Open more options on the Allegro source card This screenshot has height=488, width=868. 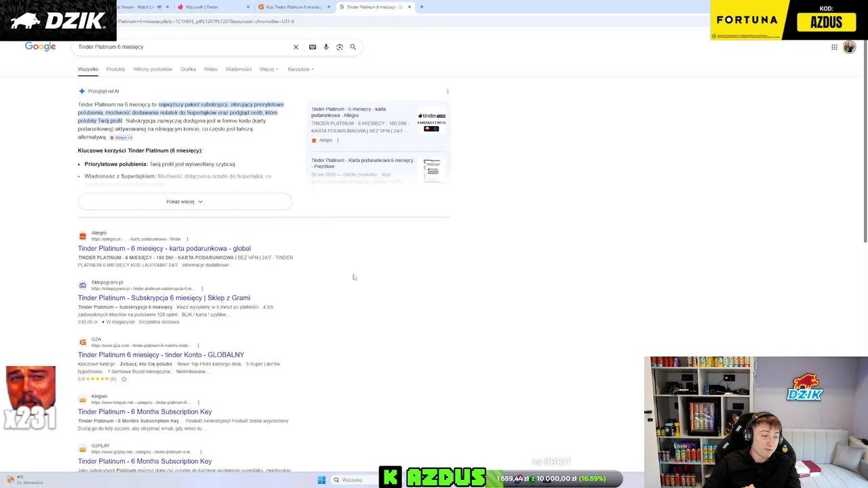(338, 140)
